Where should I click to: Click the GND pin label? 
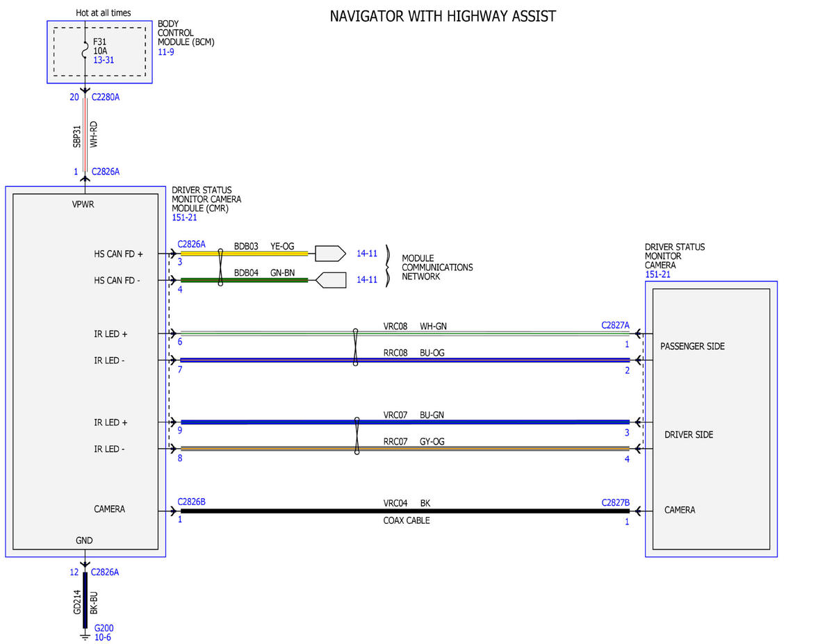click(84, 540)
